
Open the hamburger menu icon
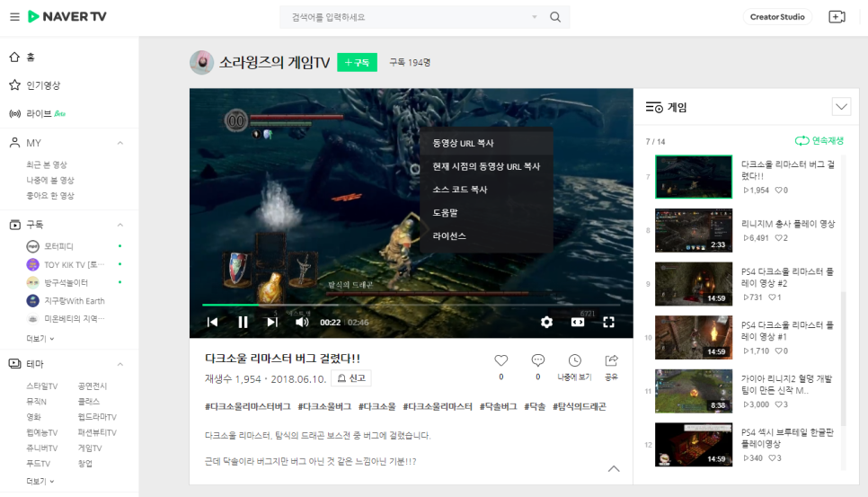click(x=15, y=16)
